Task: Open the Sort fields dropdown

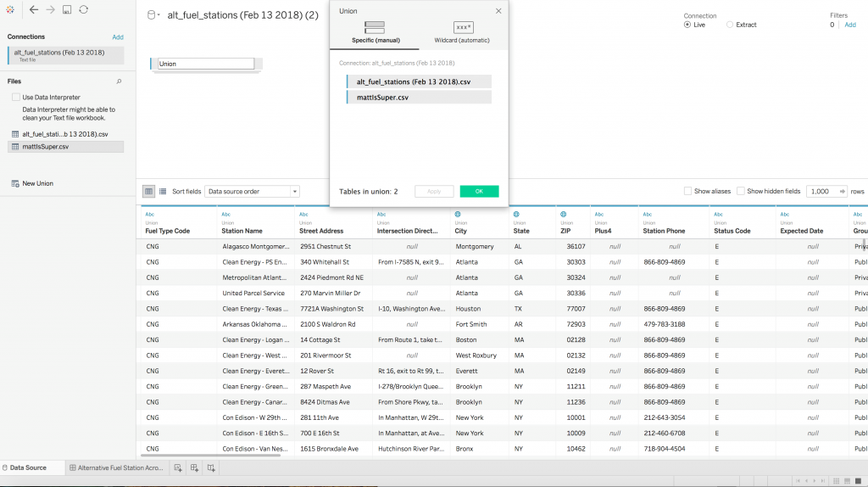Action: tap(252, 191)
